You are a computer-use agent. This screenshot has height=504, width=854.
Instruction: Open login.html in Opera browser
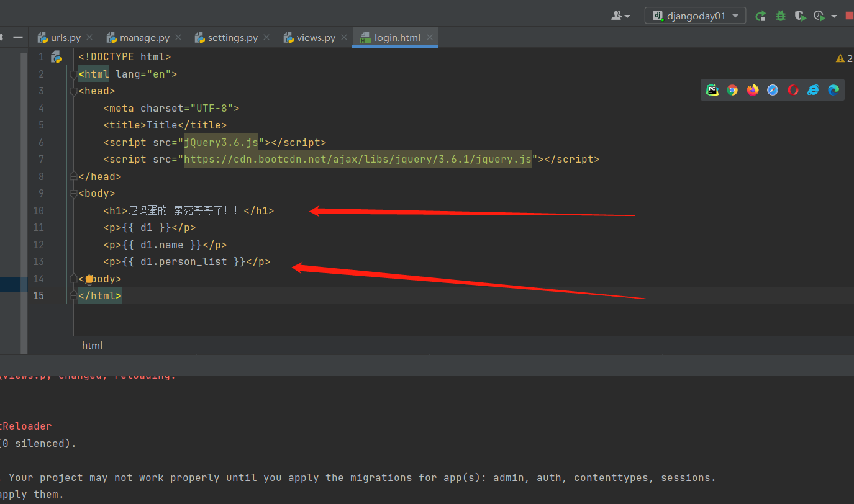point(793,90)
